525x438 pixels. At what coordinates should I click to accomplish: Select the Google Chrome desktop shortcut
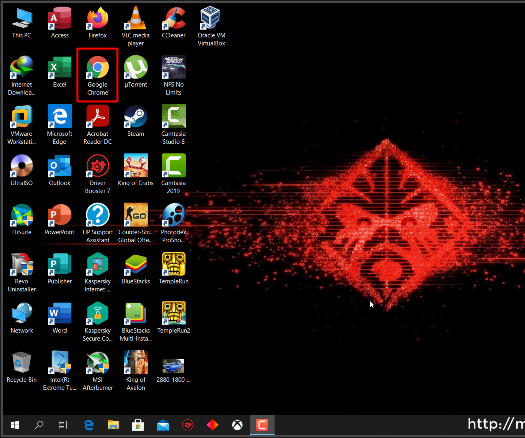[x=97, y=75]
